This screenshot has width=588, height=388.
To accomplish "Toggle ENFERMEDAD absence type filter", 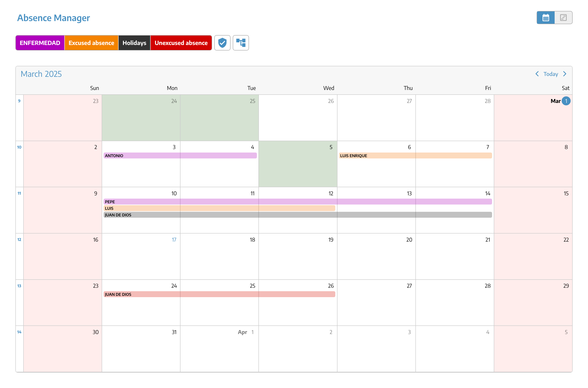I will tap(40, 43).
